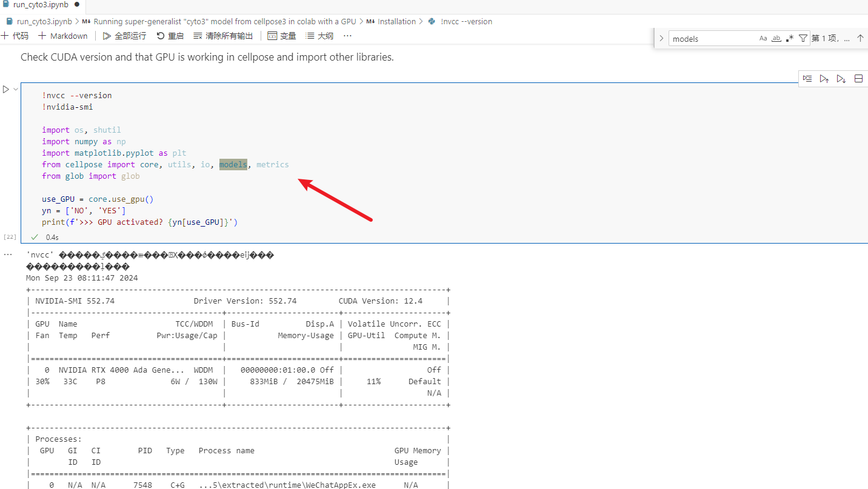868x489 pixels.
Task: Click memory usage '833MiB / 20475MiB'
Action: tap(292, 381)
